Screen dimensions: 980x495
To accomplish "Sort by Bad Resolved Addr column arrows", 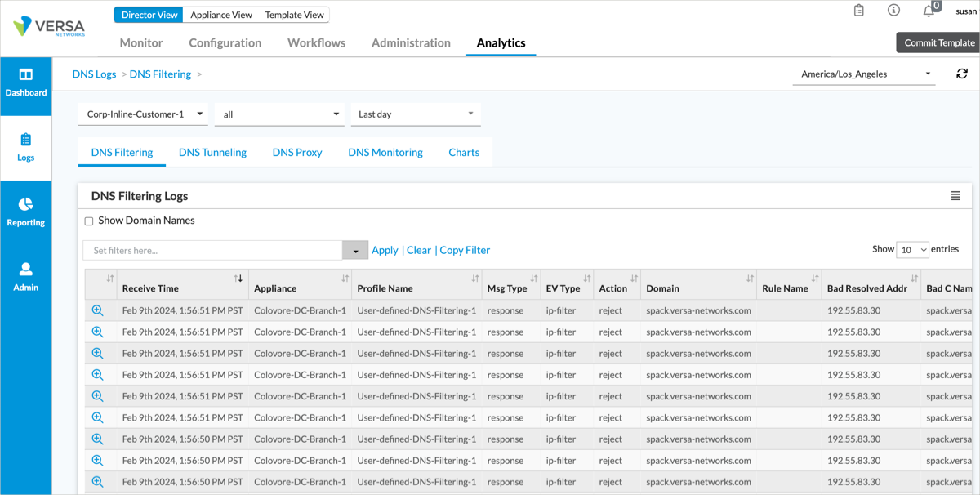I will coord(914,279).
